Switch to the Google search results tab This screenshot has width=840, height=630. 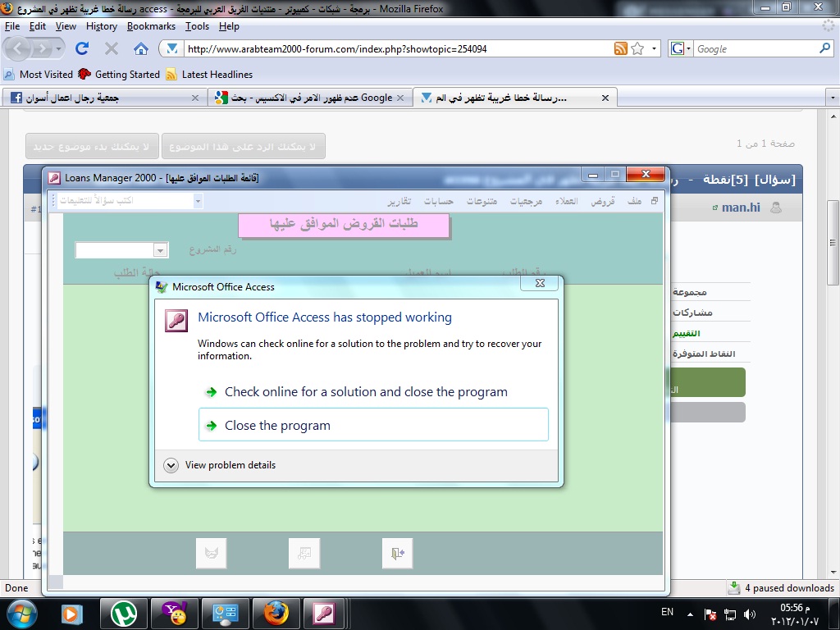[x=310, y=98]
